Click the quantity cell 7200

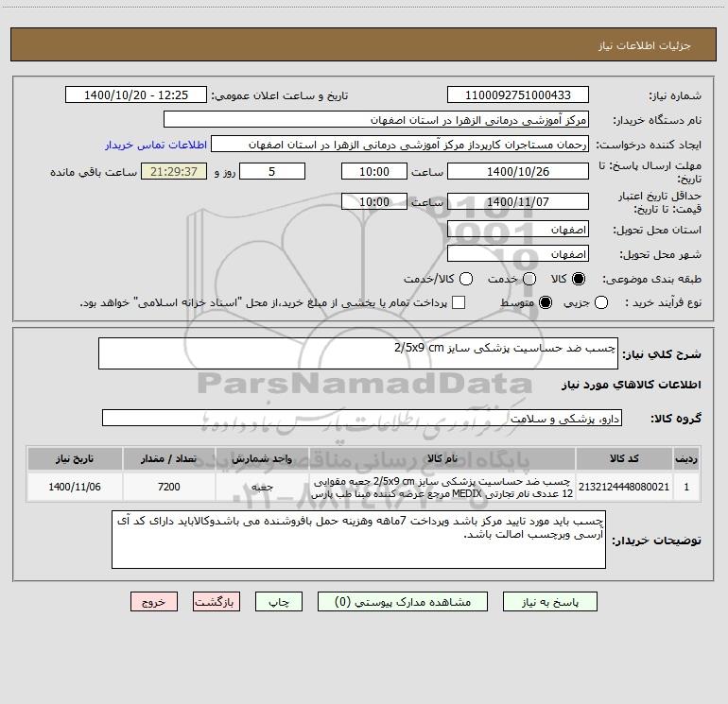[x=169, y=487]
